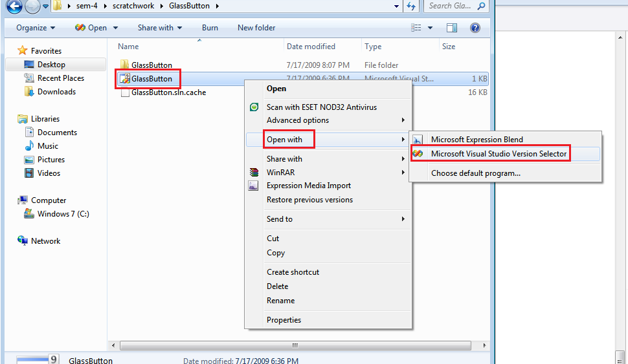This screenshot has height=364, width=628.
Task: Click the New folder button
Action: [256, 28]
